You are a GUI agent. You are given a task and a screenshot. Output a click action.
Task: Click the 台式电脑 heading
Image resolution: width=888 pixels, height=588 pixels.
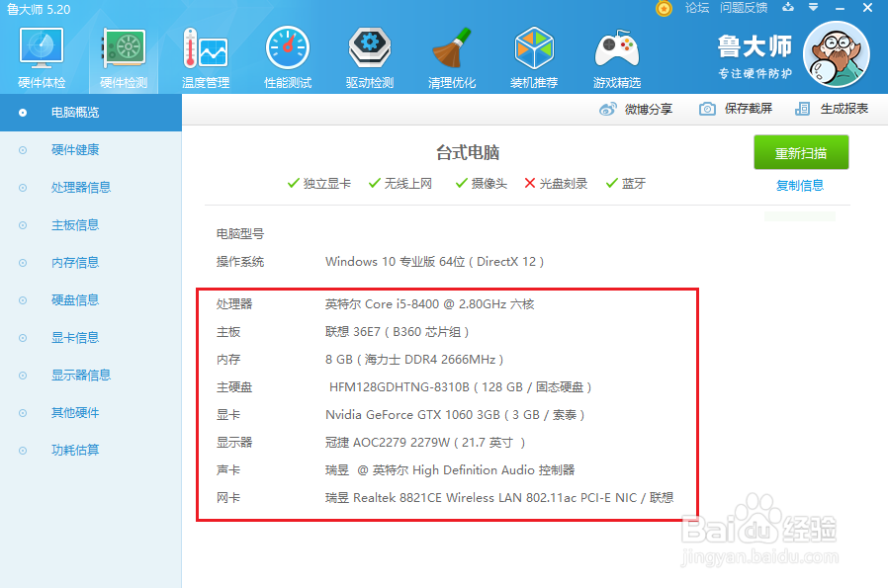(x=468, y=152)
